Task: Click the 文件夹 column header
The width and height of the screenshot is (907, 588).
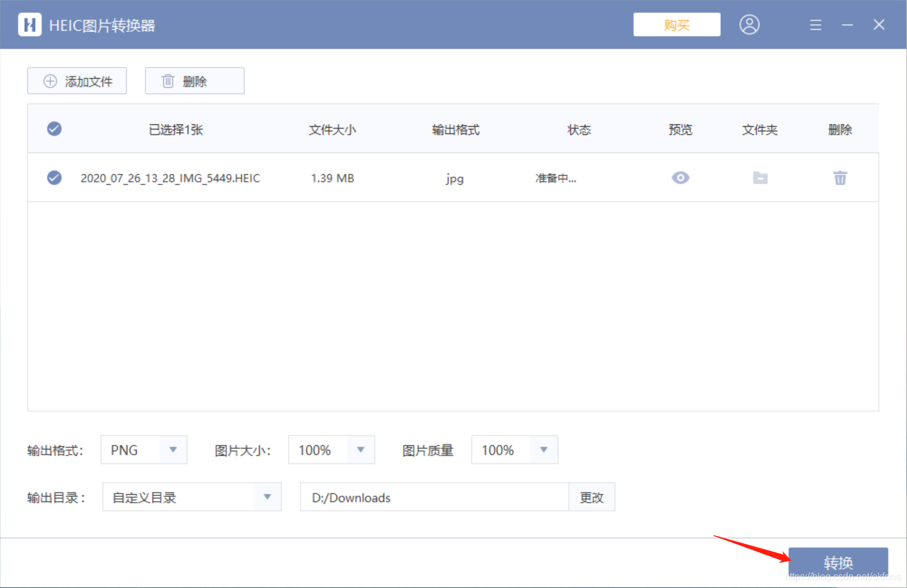Action: pyautogui.click(x=760, y=130)
